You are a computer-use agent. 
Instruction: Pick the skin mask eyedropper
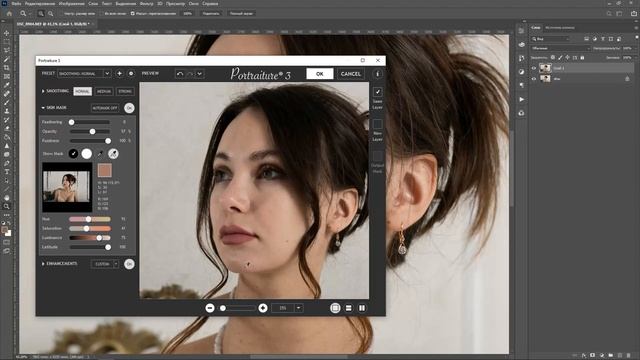[x=100, y=154]
